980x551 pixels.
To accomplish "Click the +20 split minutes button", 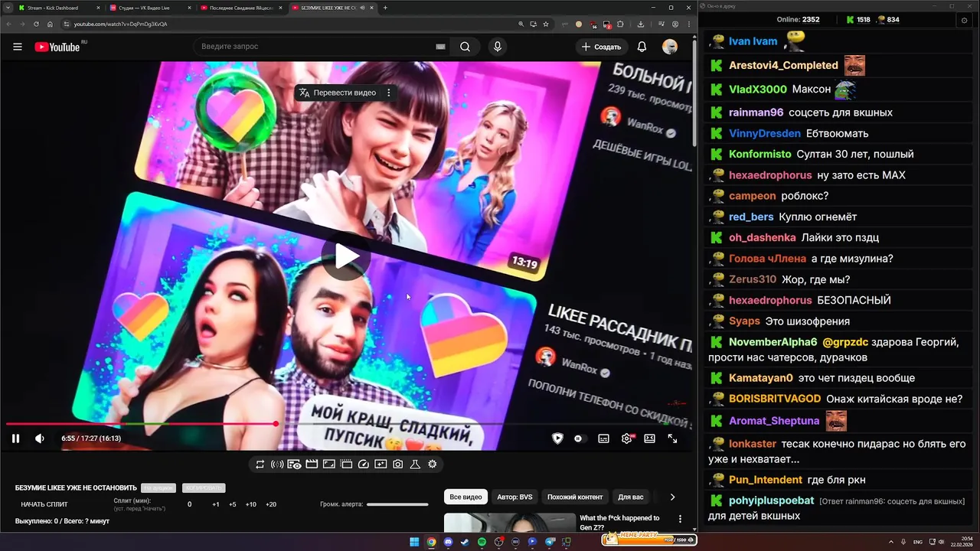I will coord(271,504).
